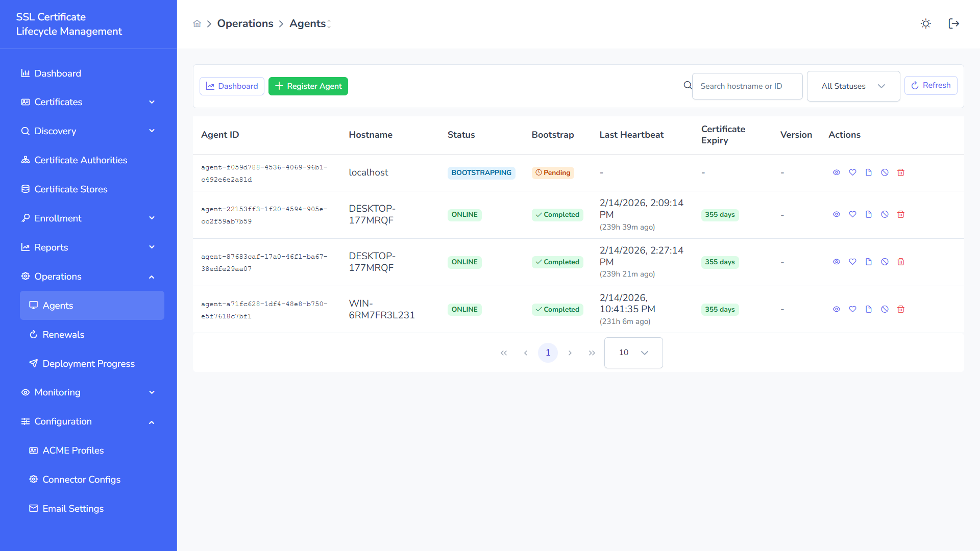This screenshot has width=980, height=551.
Task: Click the Search hostname or ID field
Action: (x=747, y=86)
